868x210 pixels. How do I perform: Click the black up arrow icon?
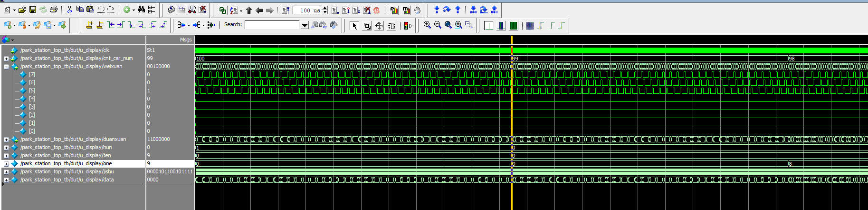[249, 10]
